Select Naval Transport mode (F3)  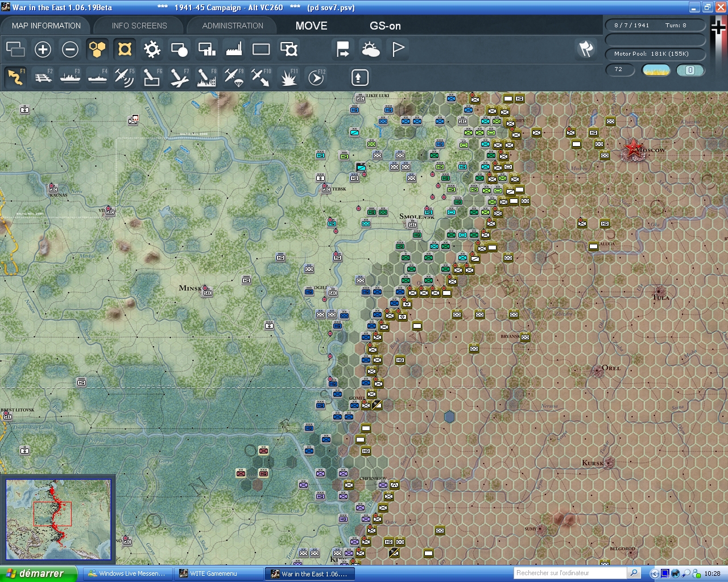[x=70, y=77]
